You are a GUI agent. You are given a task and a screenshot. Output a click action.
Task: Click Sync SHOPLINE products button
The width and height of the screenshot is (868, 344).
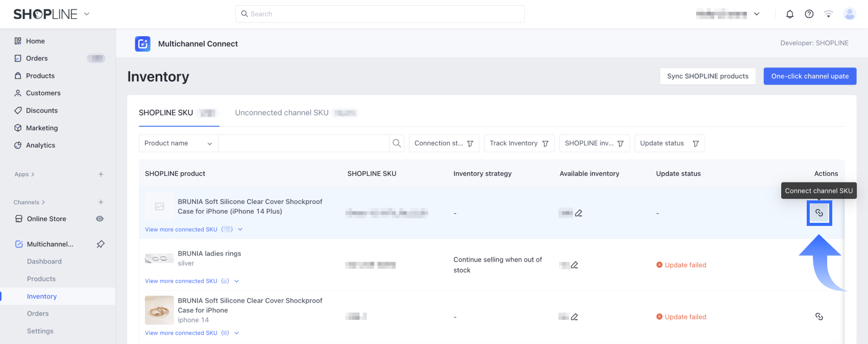point(707,76)
